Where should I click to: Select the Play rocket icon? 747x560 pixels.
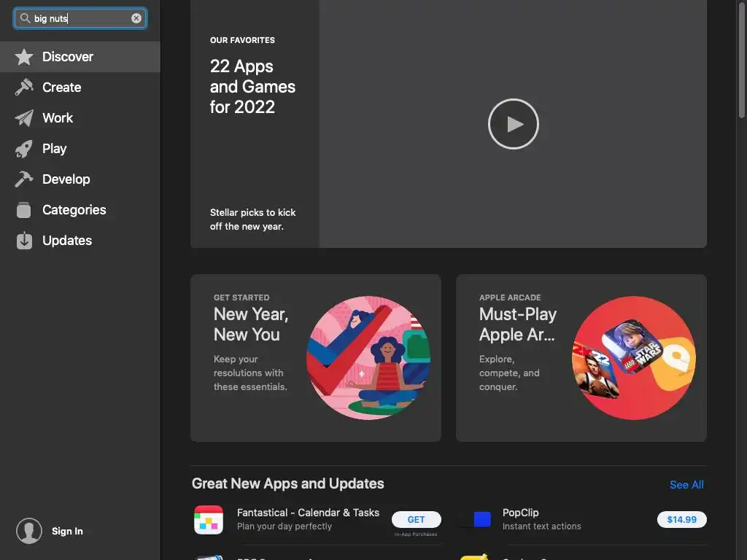coord(24,149)
